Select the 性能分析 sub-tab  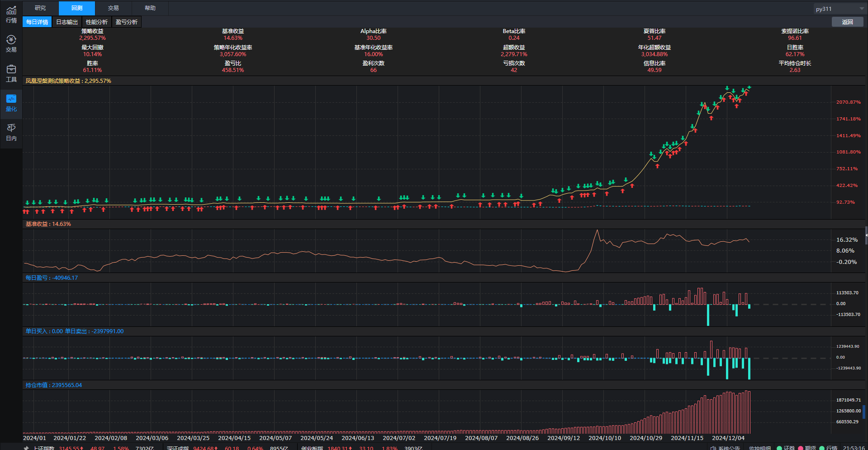(97, 22)
